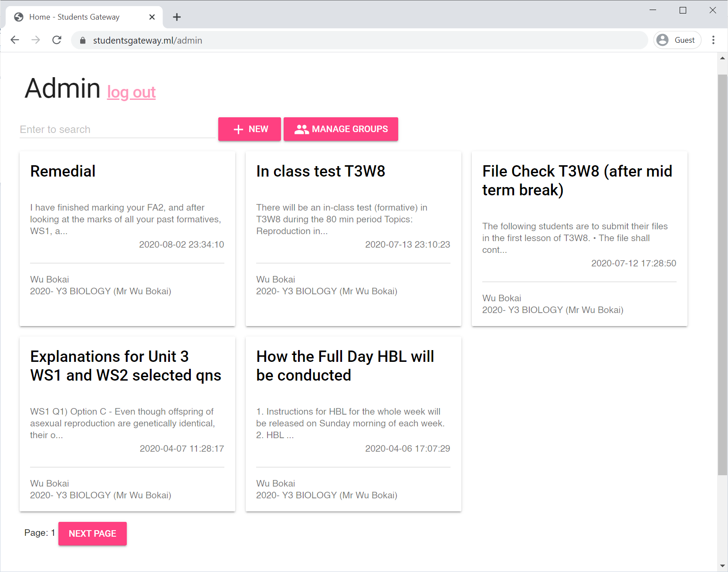Click the scrollbar down arrow
This screenshot has height=572, width=728.
click(x=723, y=566)
